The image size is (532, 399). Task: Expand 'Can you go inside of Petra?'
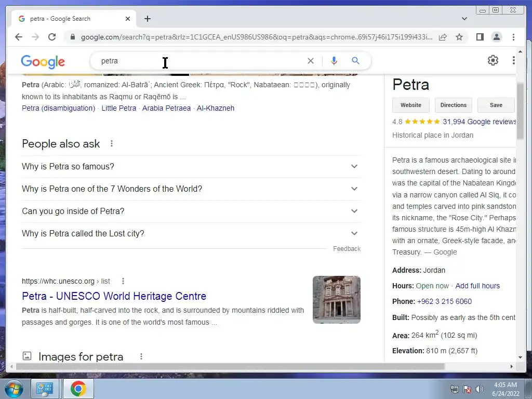[191, 211]
